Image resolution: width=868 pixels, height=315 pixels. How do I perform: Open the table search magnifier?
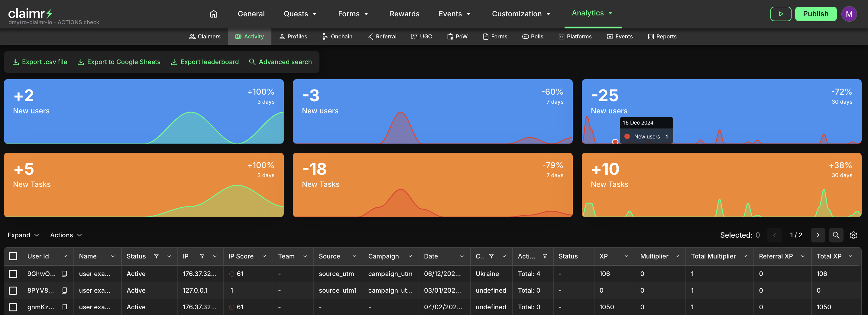(836, 235)
